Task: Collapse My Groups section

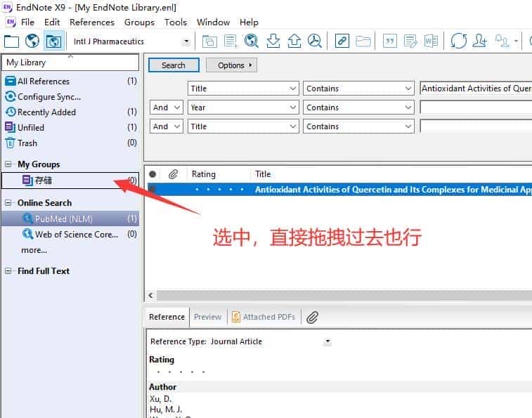Action: (8, 164)
